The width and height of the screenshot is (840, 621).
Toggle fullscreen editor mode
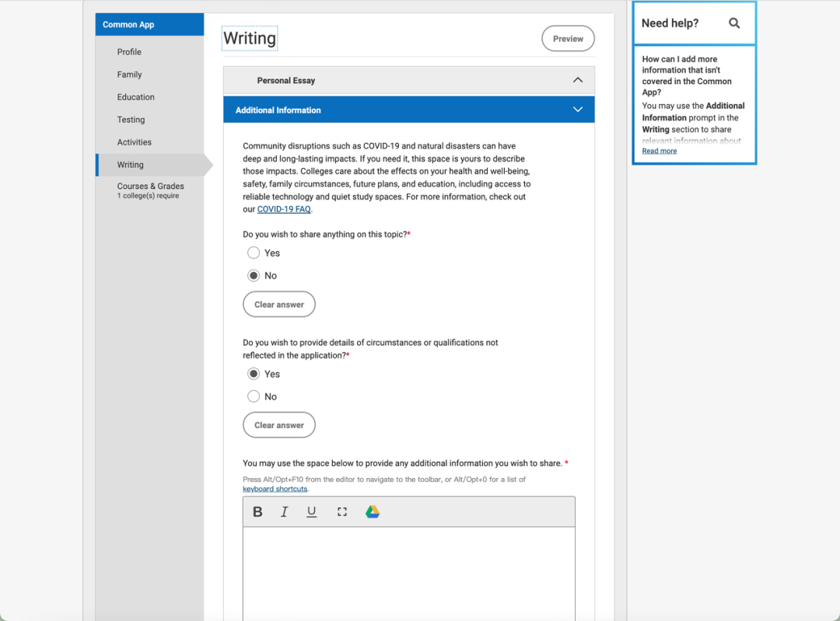pyautogui.click(x=341, y=511)
